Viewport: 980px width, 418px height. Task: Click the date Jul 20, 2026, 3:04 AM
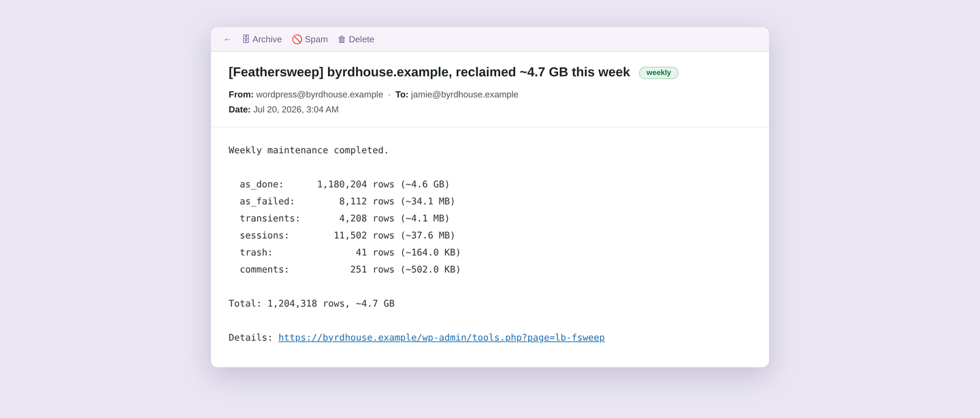(x=295, y=110)
